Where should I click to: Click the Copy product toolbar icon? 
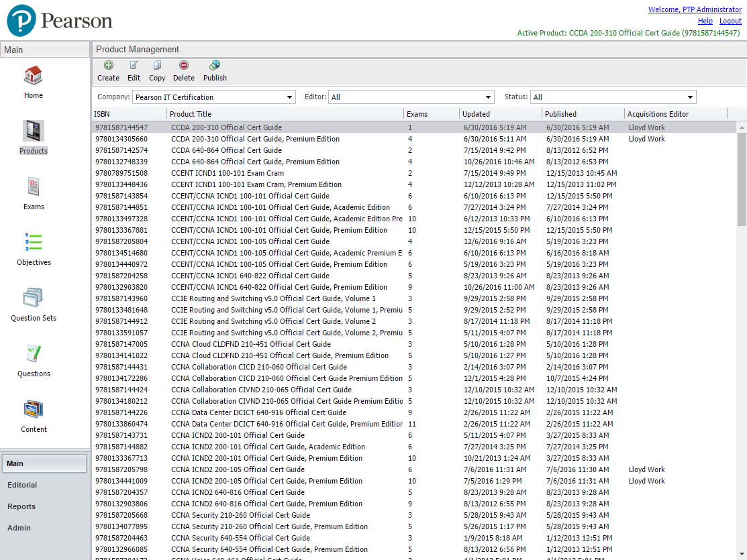(x=157, y=65)
